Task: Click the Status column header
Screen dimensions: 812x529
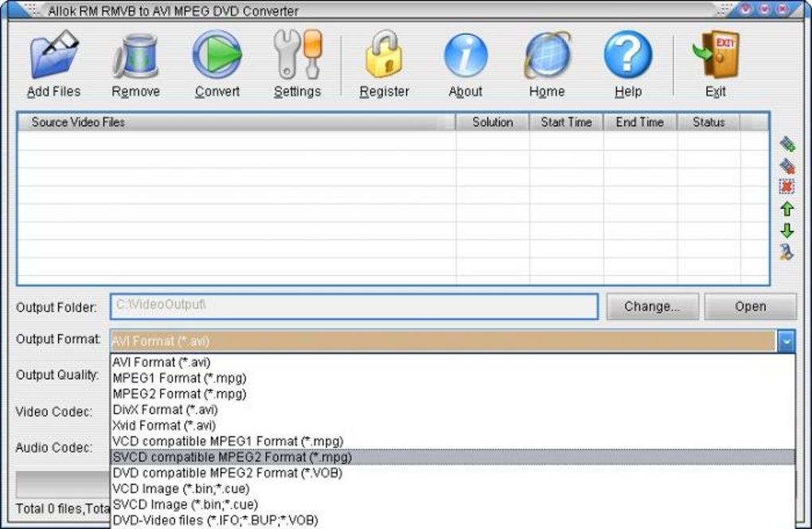Action: click(x=709, y=122)
